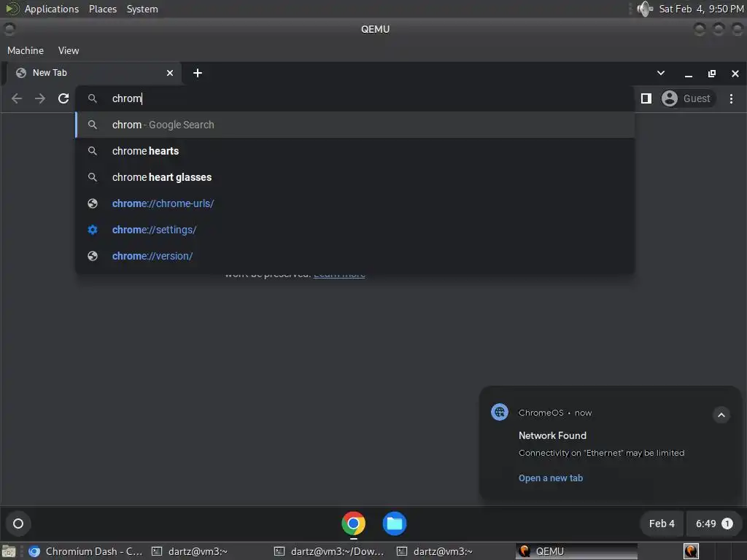
Task: Open the Files app on the shelf
Action: 395,524
